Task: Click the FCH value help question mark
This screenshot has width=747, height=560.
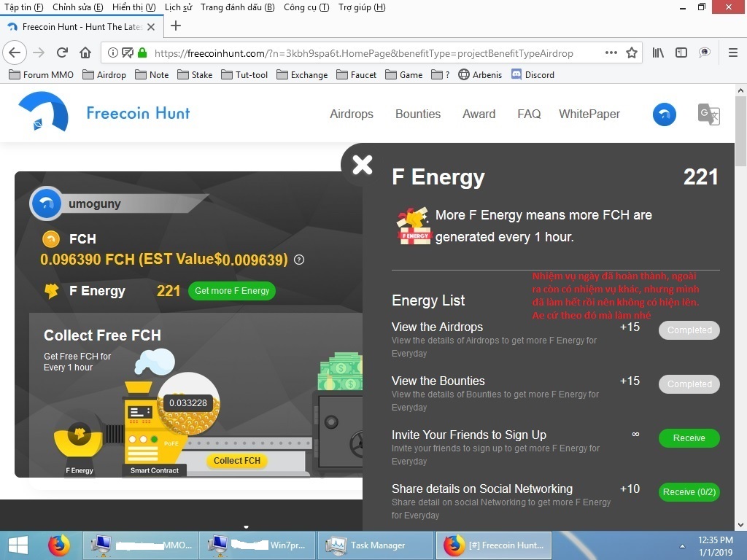Action: pos(298,260)
